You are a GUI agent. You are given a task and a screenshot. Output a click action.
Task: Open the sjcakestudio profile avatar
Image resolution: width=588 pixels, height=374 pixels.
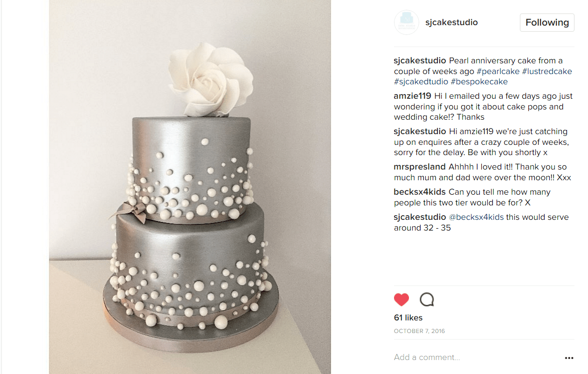(x=406, y=22)
